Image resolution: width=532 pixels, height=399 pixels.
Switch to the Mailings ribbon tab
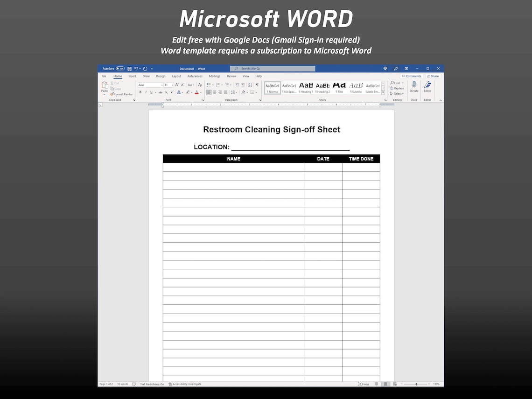click(x=214, y=76)
